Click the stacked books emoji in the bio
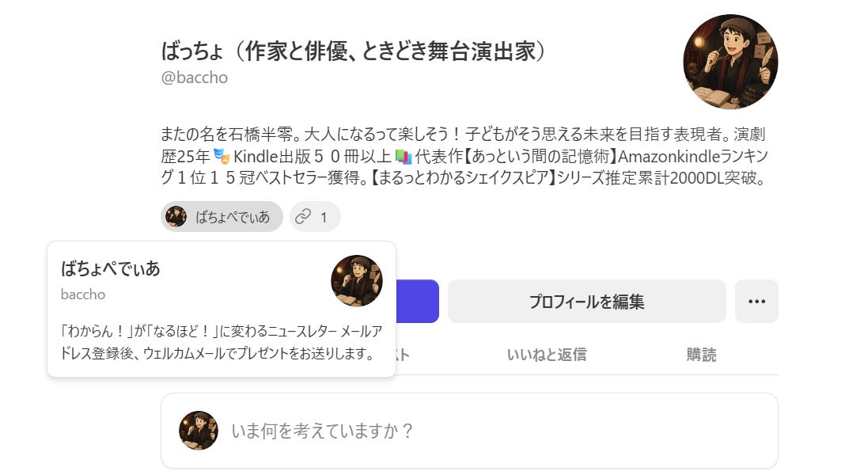 tap(404, 157)
